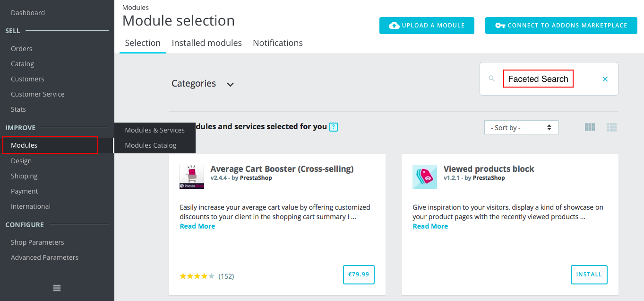Click the Faceted Search input field
This screenshot has height=301, width=644.
(x=538, y=79)
